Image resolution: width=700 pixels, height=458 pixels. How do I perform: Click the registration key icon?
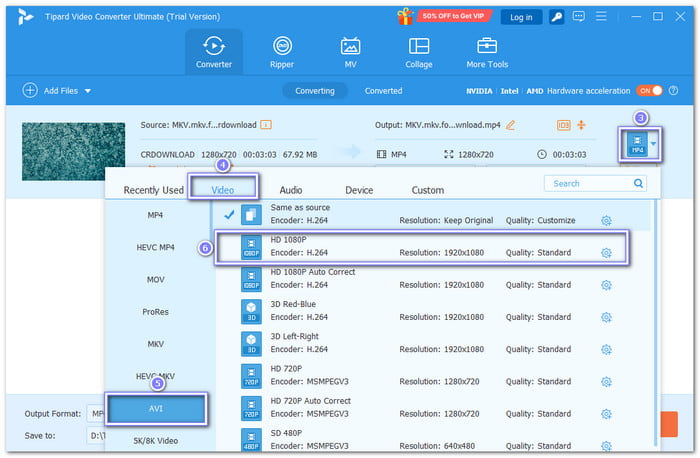coord(557,17)
